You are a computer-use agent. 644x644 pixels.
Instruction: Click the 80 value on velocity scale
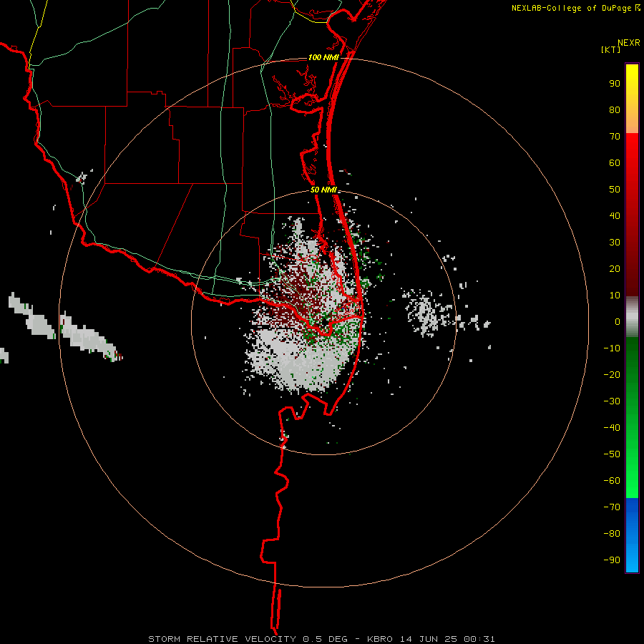tap(615, 109)
